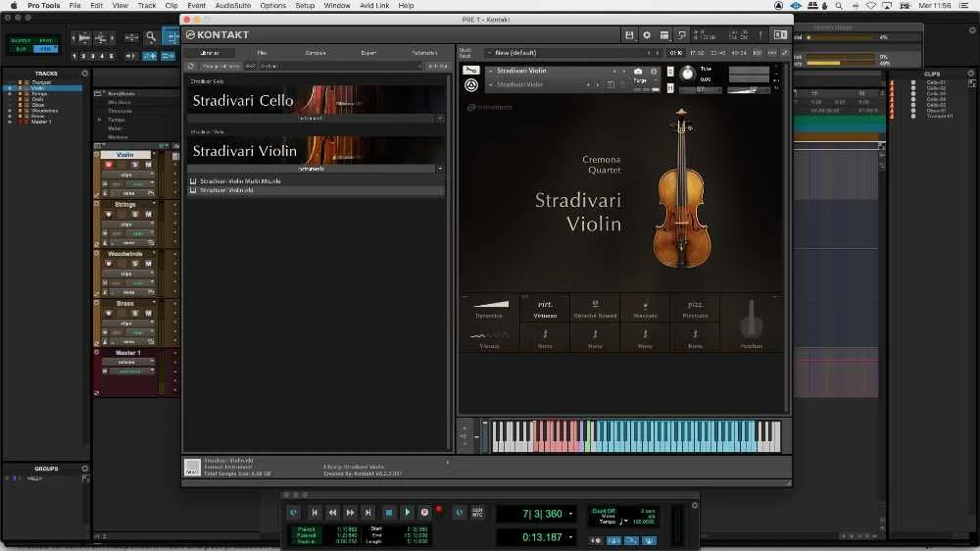Stop playback in the transport
Screen dimensions: 980x551
point(388,512)
